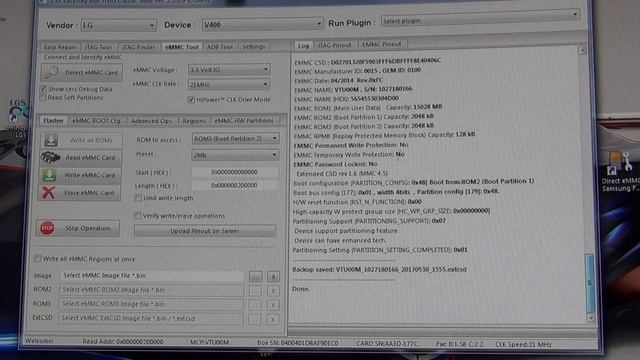
Task: Open the Device dropdown showing V400
Action: (x=262, y=24)
